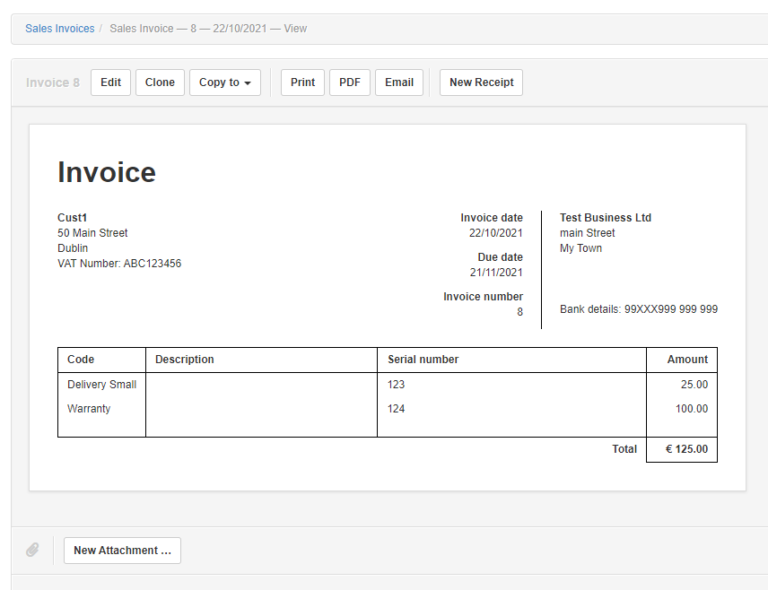Add a New Attachment
Screen dimensions: 768x590
(122, 550)
